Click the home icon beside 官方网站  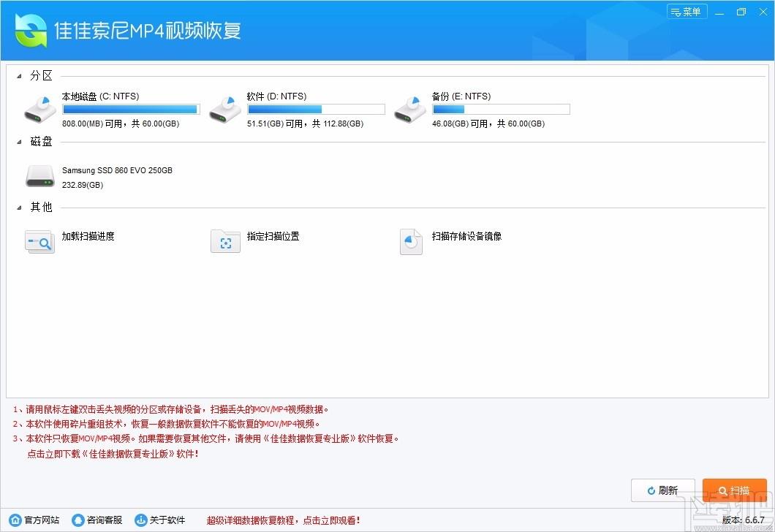pos(15,520)
